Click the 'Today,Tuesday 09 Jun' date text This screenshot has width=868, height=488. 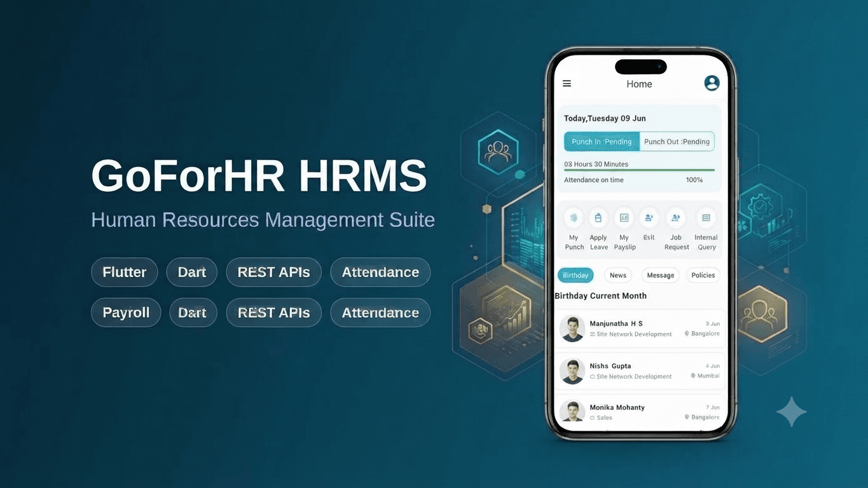[x=605, y=118]
